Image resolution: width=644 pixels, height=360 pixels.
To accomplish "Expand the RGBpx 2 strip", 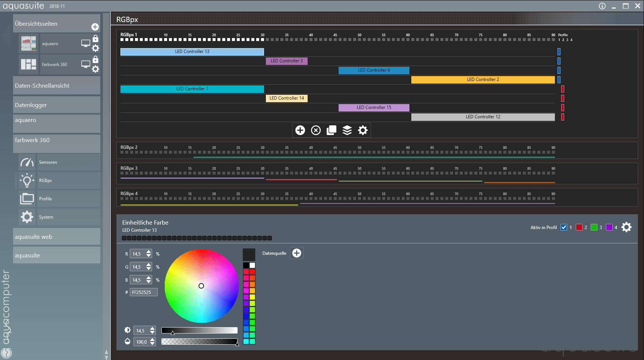I will tap(377, 151).
